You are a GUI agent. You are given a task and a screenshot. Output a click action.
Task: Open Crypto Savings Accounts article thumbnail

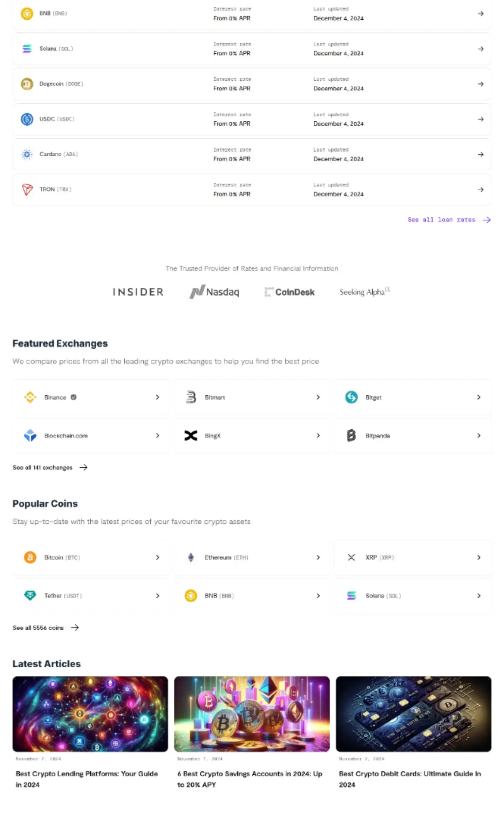(x=252, y=714)
